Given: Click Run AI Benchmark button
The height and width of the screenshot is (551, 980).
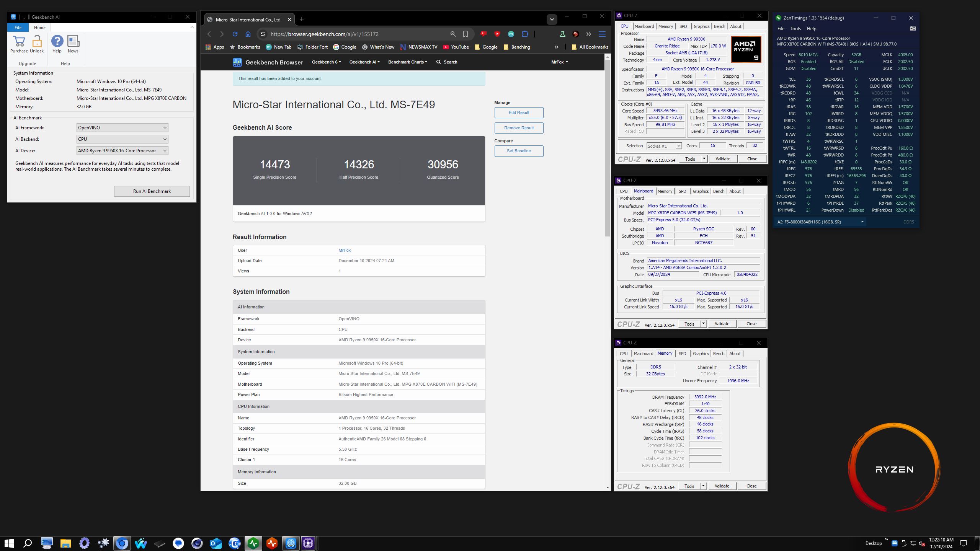Looking at the screenshot, I should (152, 191).
